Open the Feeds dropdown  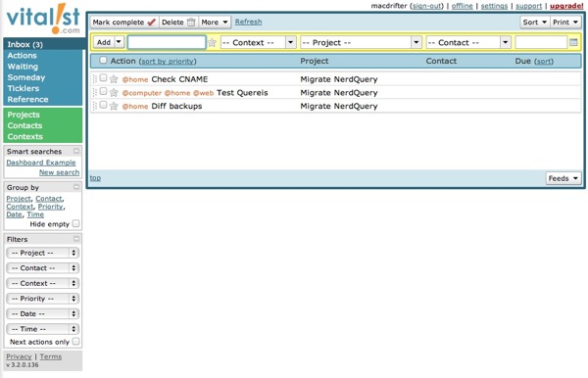(x=563, y=178)
